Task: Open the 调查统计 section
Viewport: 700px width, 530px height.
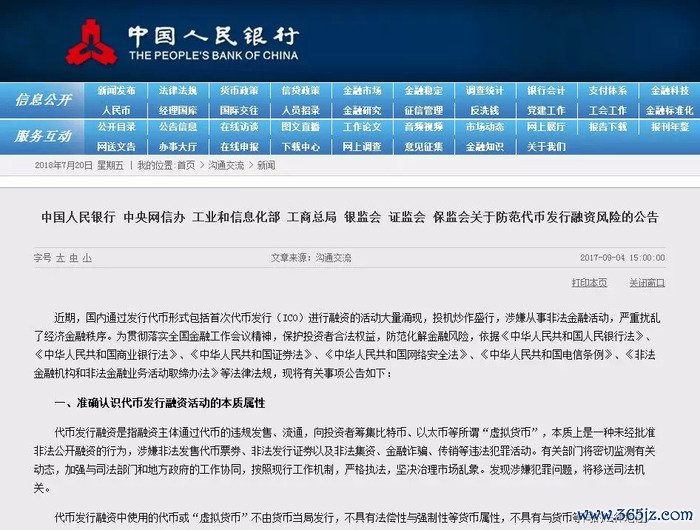Action: click(485, 91)
